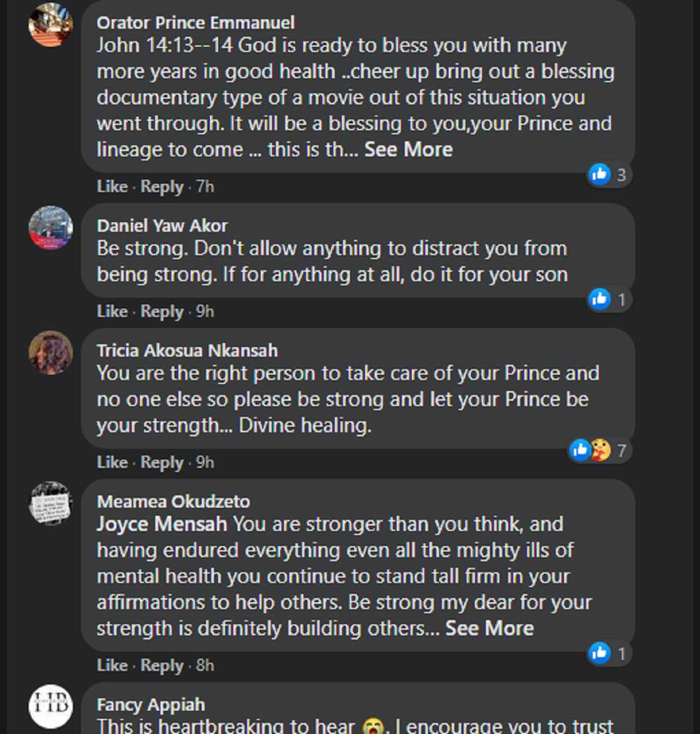700x734 pixels.
Task: Expand Meamea Okudzeto's comment with See More
Action: tap(489, 628)
